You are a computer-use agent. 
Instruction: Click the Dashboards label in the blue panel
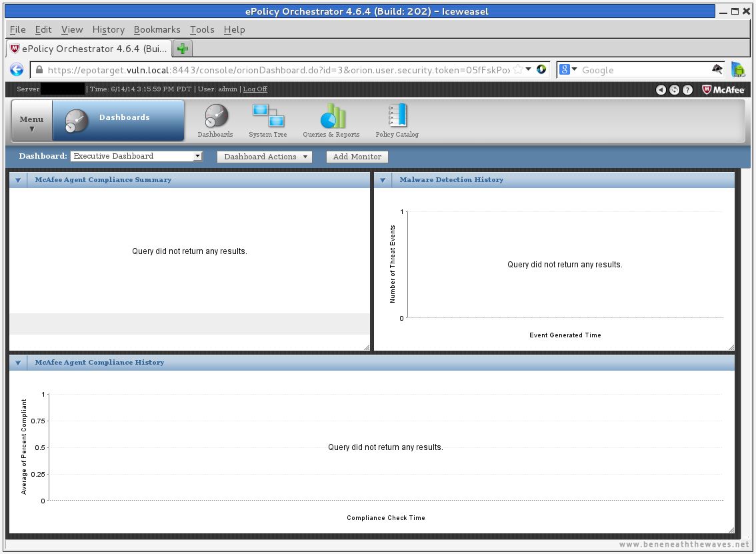[125, 117]
